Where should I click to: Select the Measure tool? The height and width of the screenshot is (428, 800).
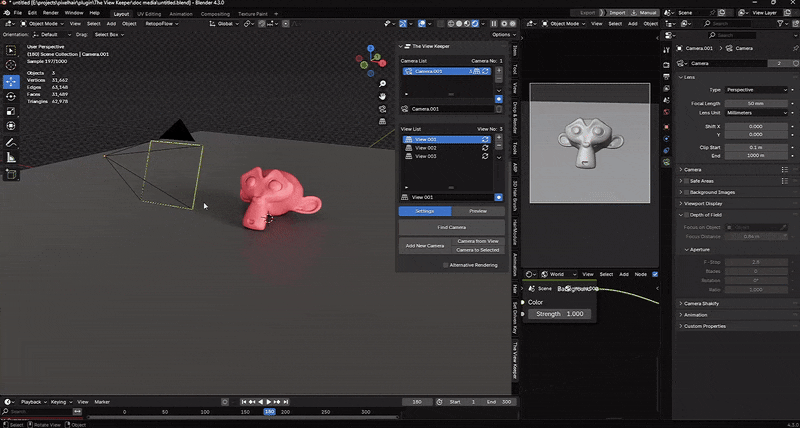point(11,158)
